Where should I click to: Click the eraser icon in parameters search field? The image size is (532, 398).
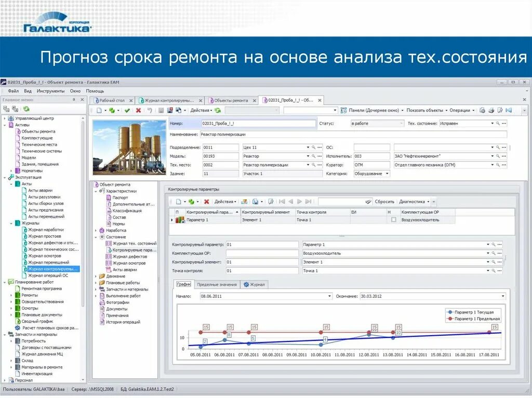click(368, 202)
